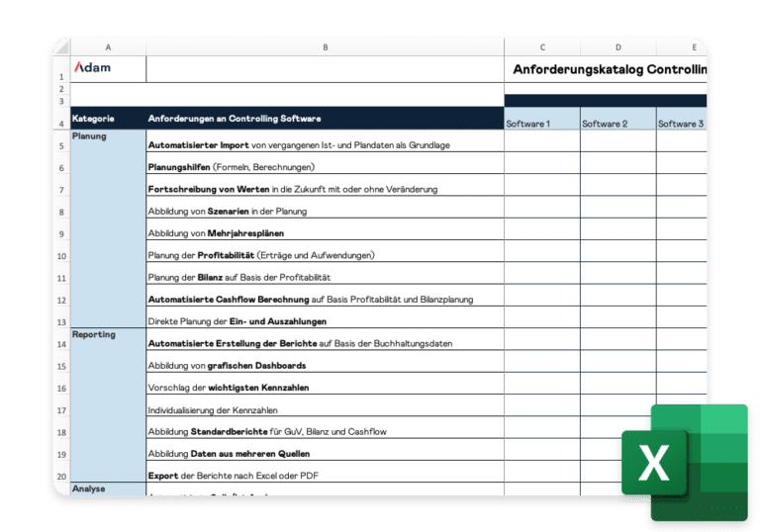Image resolution: width=760 pixels, height=532 pixels.
Task: Click the select-all corner of the sheet
Action: pyautogui.click(x=60, y=46)
